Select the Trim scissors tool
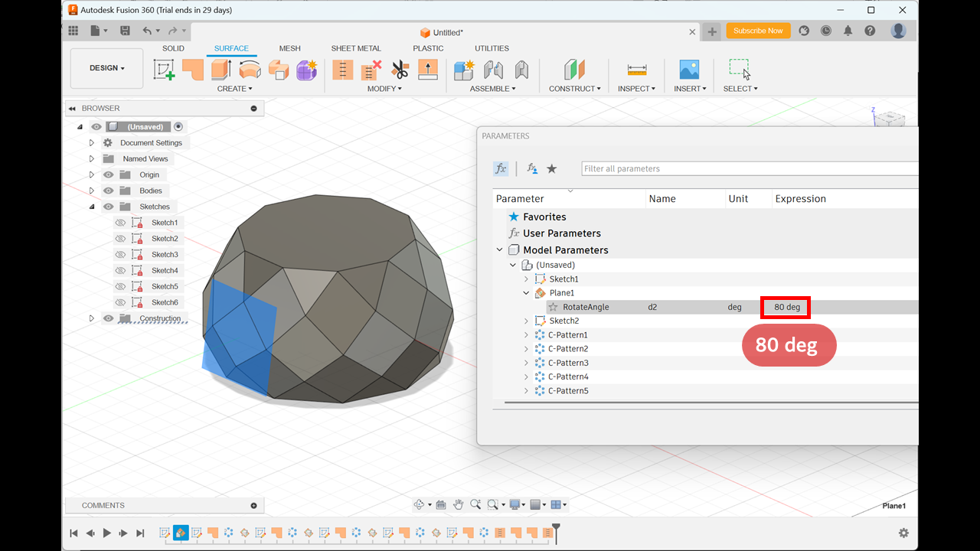The image size is (980, 551). pyautogui.click(x=400, y=70)
